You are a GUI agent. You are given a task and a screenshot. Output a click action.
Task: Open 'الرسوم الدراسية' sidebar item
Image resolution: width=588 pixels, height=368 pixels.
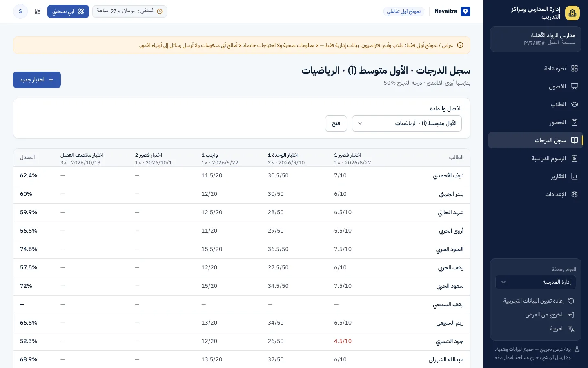point(536,158)
